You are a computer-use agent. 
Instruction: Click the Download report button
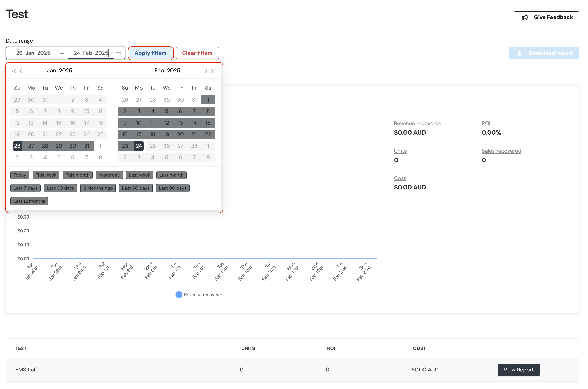coord(544,53)
